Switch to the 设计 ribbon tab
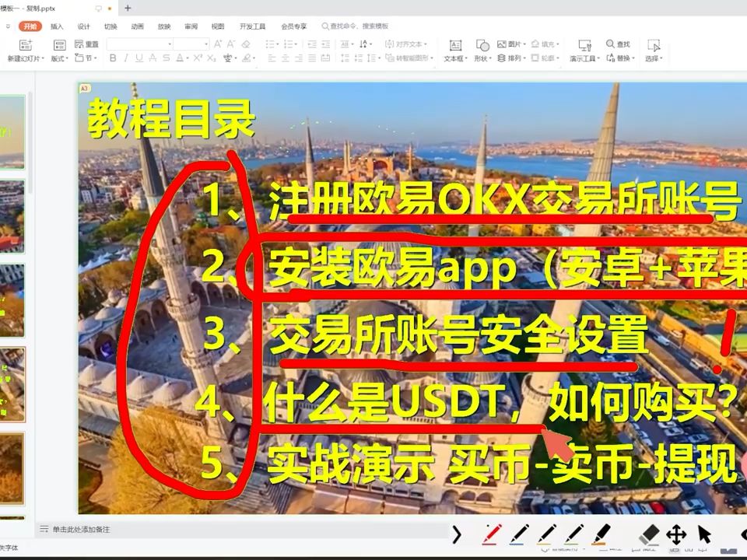Image resolution: width=747 pixels, height=560 pixels. click(83, 26)
